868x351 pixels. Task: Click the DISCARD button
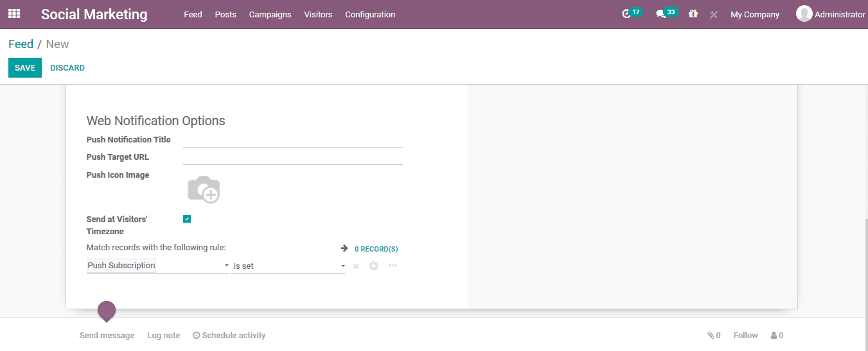click(x=67, y=68)
